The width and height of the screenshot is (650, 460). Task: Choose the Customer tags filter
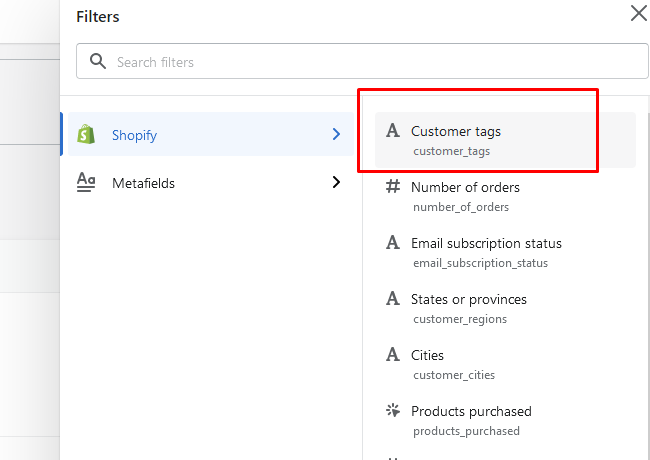(456, 131)
